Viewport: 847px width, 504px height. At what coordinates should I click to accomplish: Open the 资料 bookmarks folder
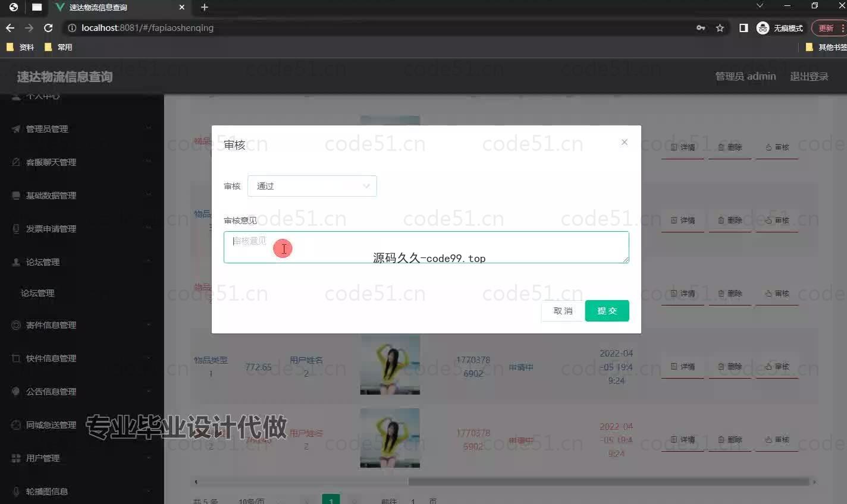point(20,47)
